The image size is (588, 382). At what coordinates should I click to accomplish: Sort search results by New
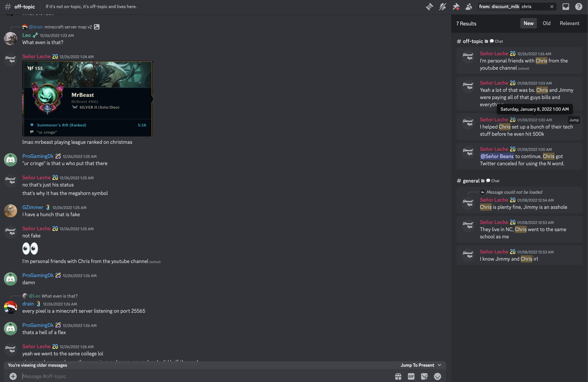(x=528, y=23)
